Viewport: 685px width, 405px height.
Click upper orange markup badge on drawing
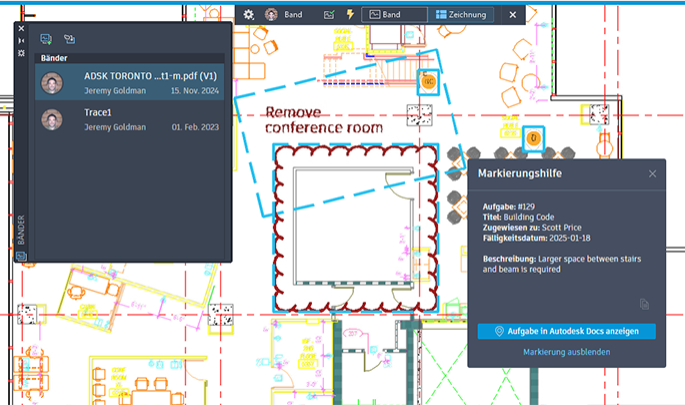click(x=428, y=81)
